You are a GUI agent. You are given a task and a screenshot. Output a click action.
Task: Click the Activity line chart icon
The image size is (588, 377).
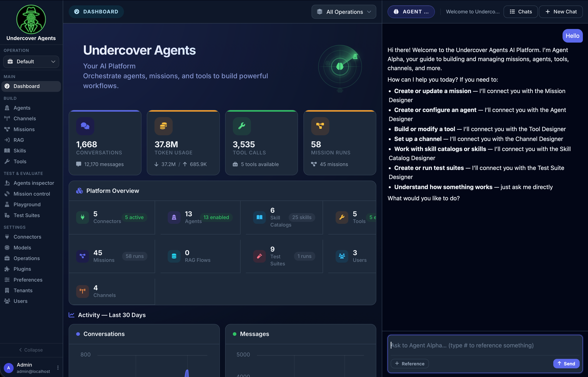coord(72,315)
